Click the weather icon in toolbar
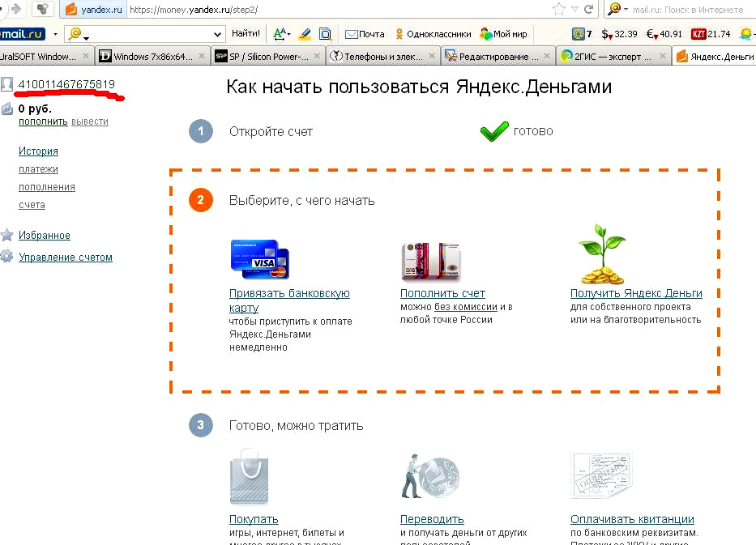The width and height of the screenshot is (756, 545). (747, 34)
